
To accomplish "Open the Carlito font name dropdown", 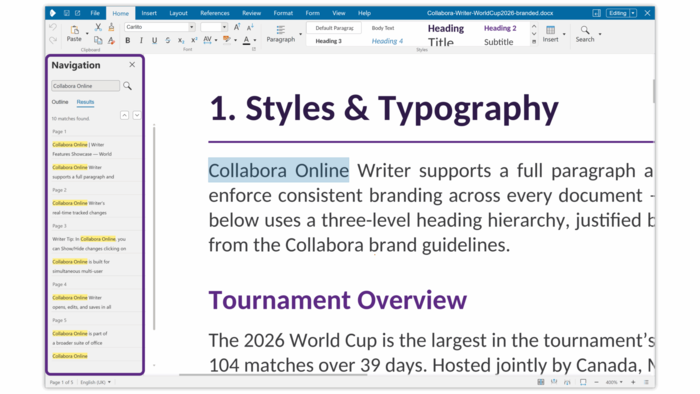I will pos(192,27).
